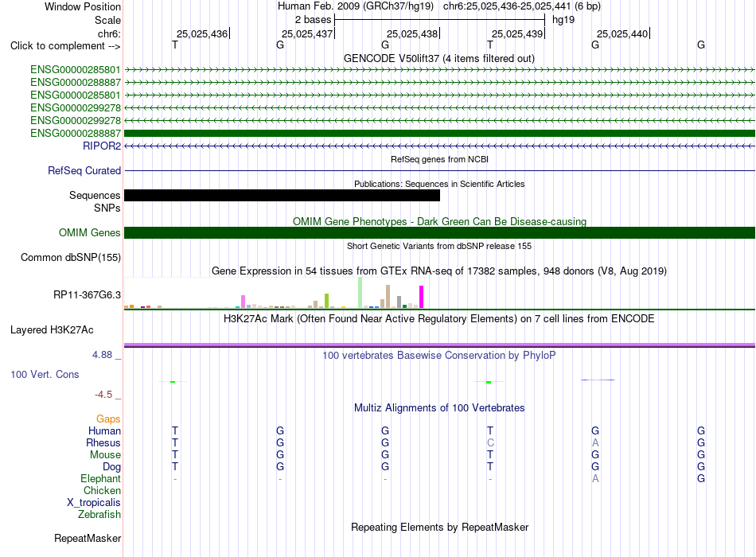Click the RepeatMasker track label
Image resolution: width=756 pixels, height=557 pixels.
(x=88, y=538)
